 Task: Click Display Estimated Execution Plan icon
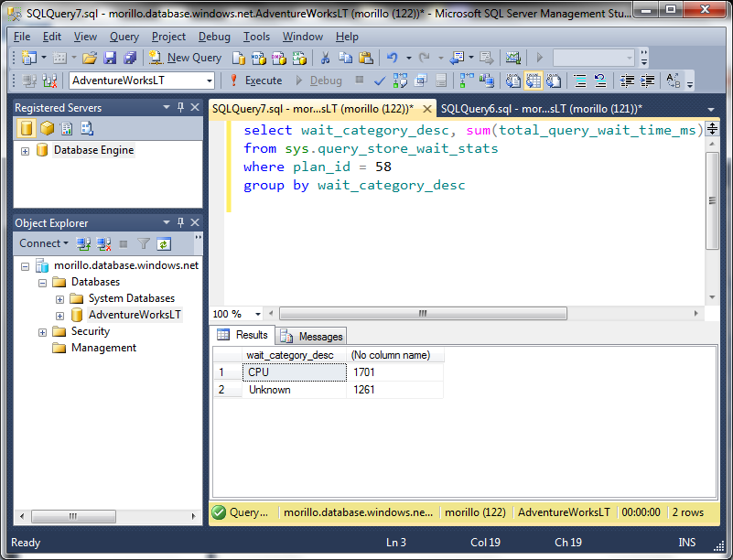pyautogui.click(x=400, y=81)
